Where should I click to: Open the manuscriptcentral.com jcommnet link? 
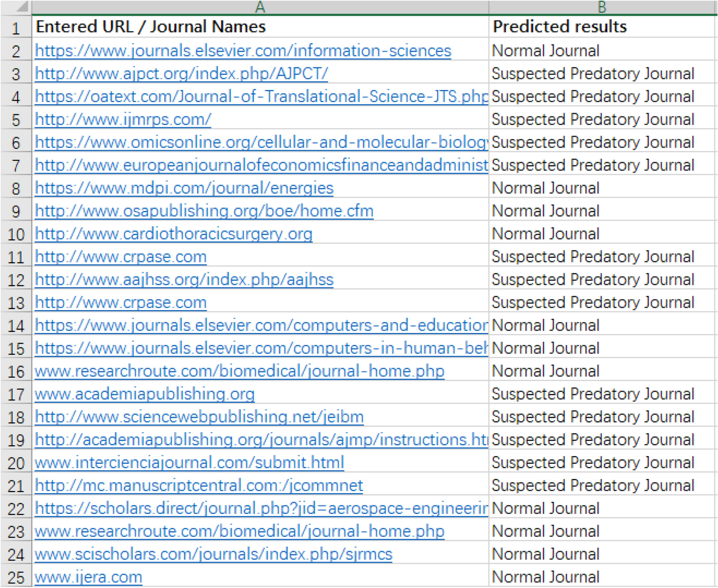coord(199,486)
